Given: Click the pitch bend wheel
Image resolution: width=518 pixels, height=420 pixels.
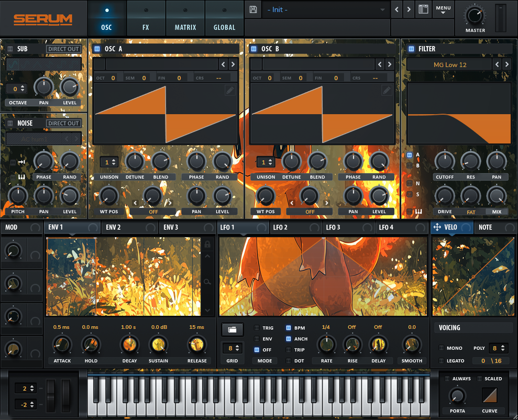Looking at the screenshot, I should (51, 395).
